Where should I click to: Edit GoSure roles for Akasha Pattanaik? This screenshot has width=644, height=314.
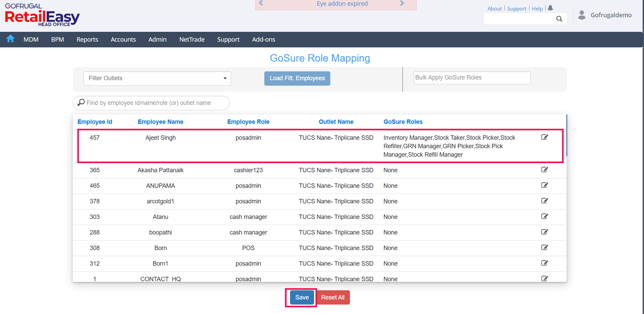tap(544, 170)
